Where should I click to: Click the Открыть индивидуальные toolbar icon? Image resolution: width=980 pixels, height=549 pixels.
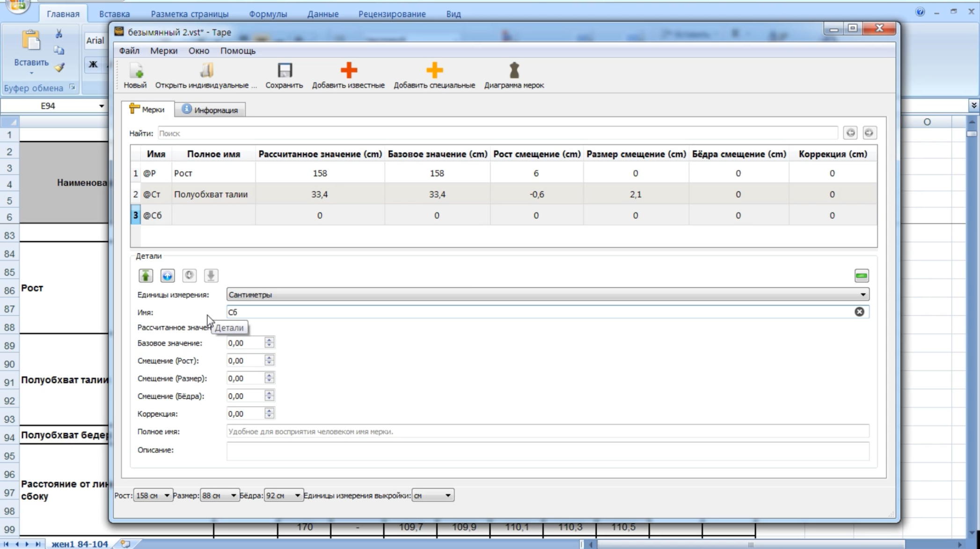(x=206, y=71)
